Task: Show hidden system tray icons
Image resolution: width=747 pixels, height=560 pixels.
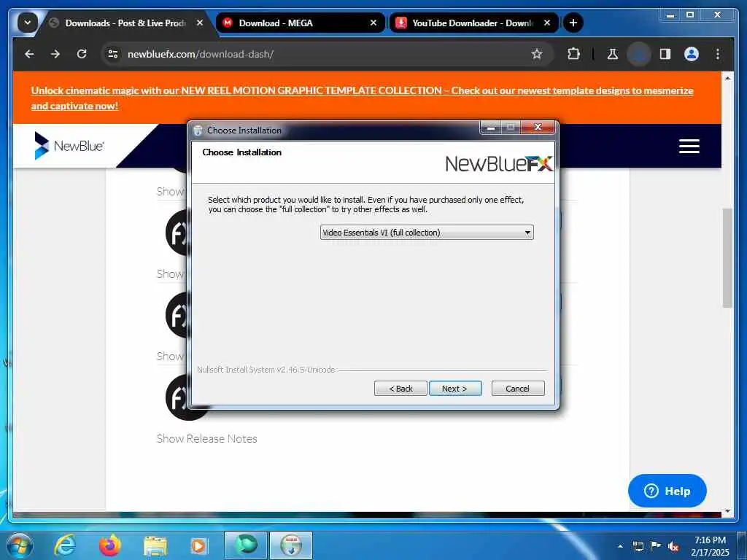Action: (620, 546)
